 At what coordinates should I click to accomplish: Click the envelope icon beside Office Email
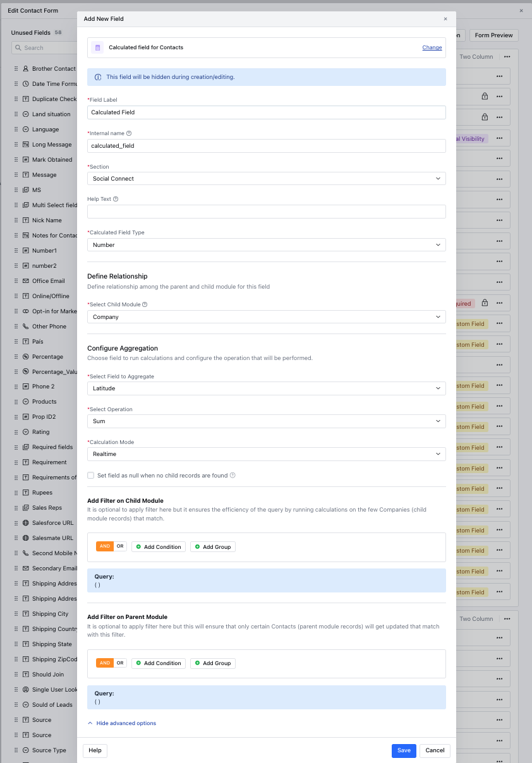[x=26, y=281]
